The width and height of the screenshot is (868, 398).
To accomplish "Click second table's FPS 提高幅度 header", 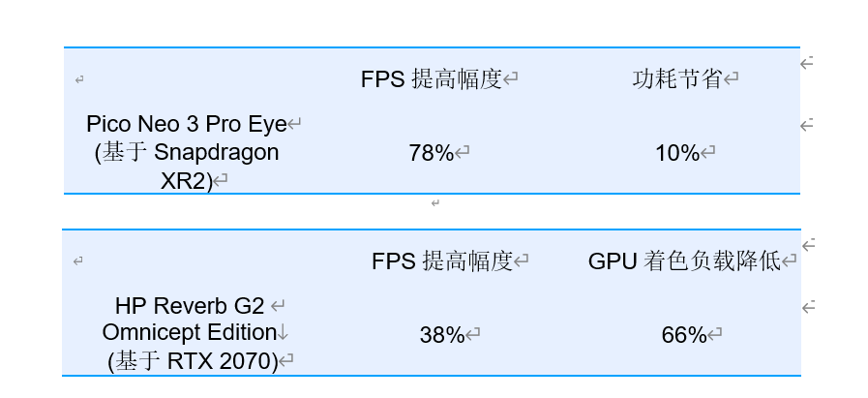I will point(442,260).
